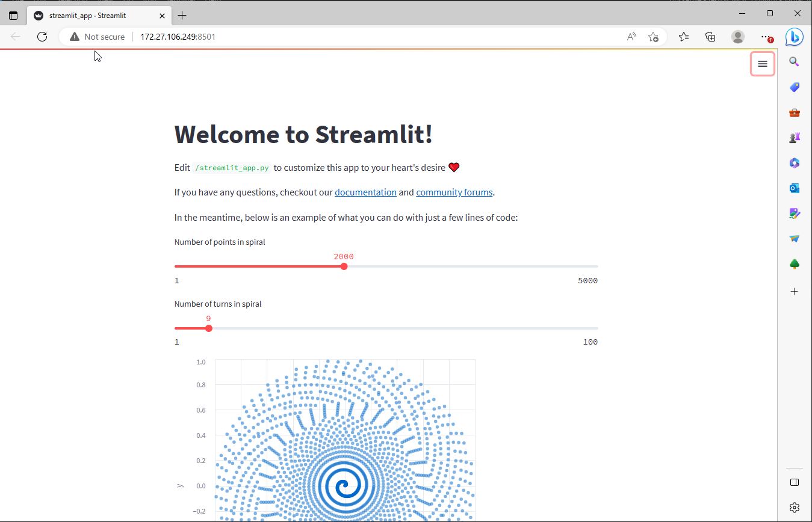Click the turns in spiral slider handle
Image resolution: width=812 pixels, height=522 pixels.
[x=209, y=328]
